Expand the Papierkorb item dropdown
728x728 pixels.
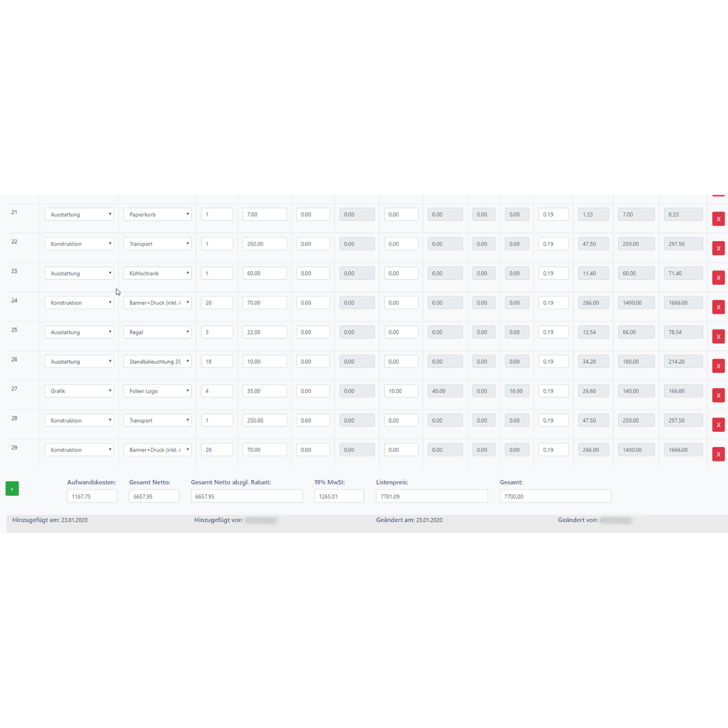pyautogui.click(x=157, y=215)
